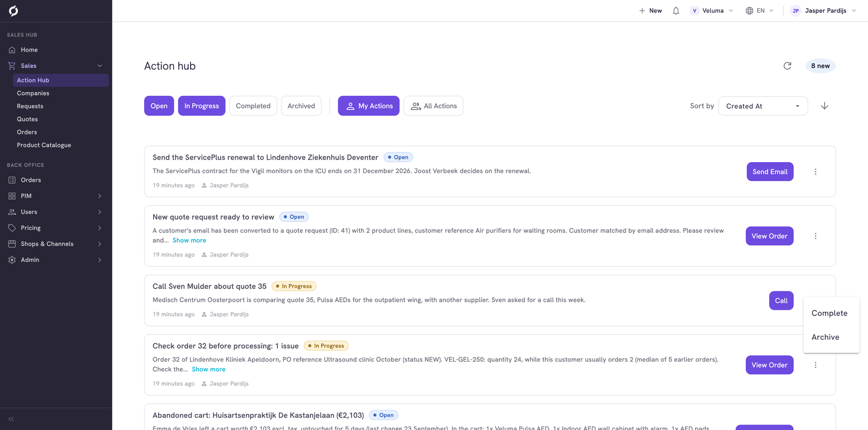Open more options for New quote request action

[x=816, y=236]
